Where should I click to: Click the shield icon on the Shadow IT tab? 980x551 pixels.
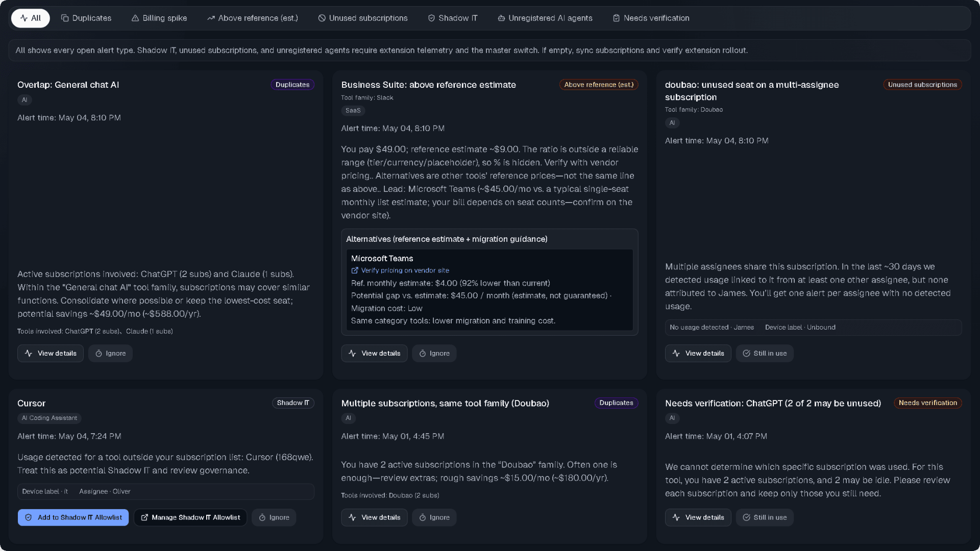coord(431,18)
